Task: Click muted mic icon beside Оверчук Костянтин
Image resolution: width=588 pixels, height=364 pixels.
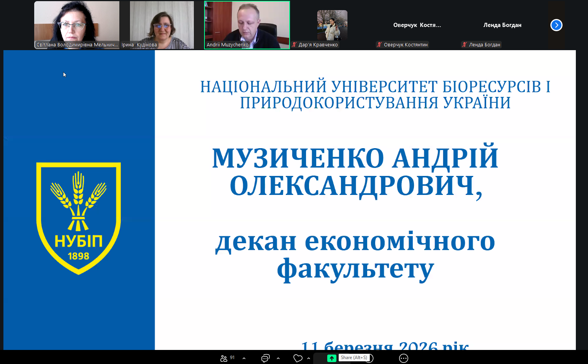Action: pos(379,45)
